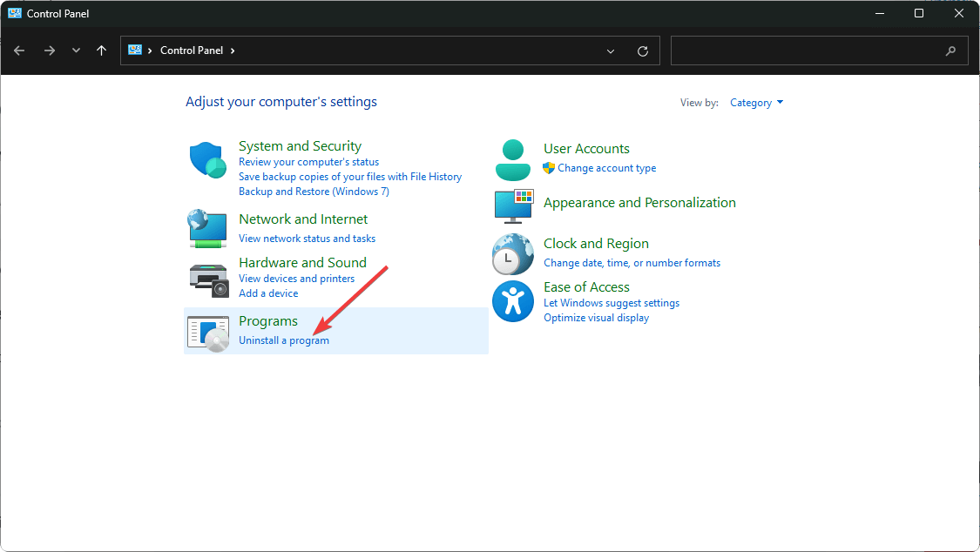Viewport: 980px width, 552px height.
Task: Click the Network and Internet globe icon
Action: point(208,227)
